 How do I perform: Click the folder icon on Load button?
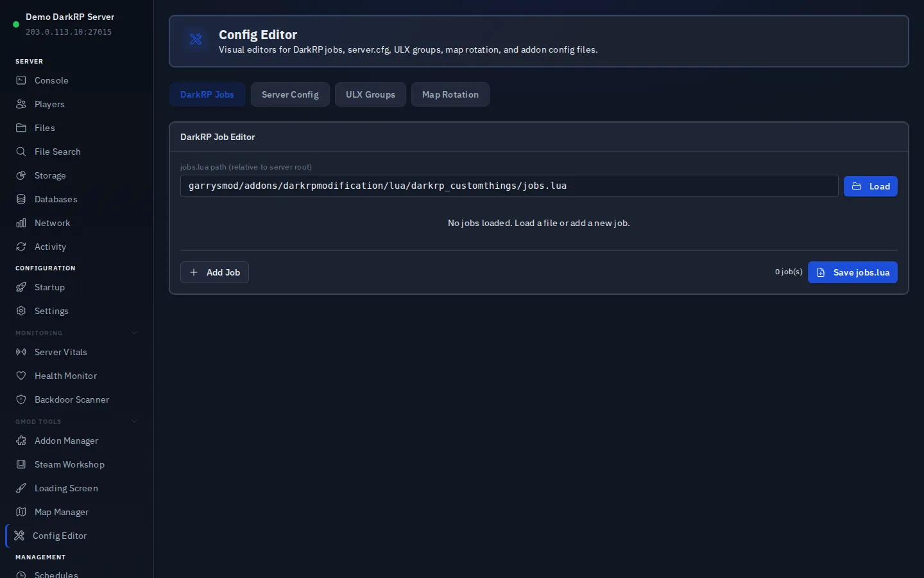(x=857, y=186)
